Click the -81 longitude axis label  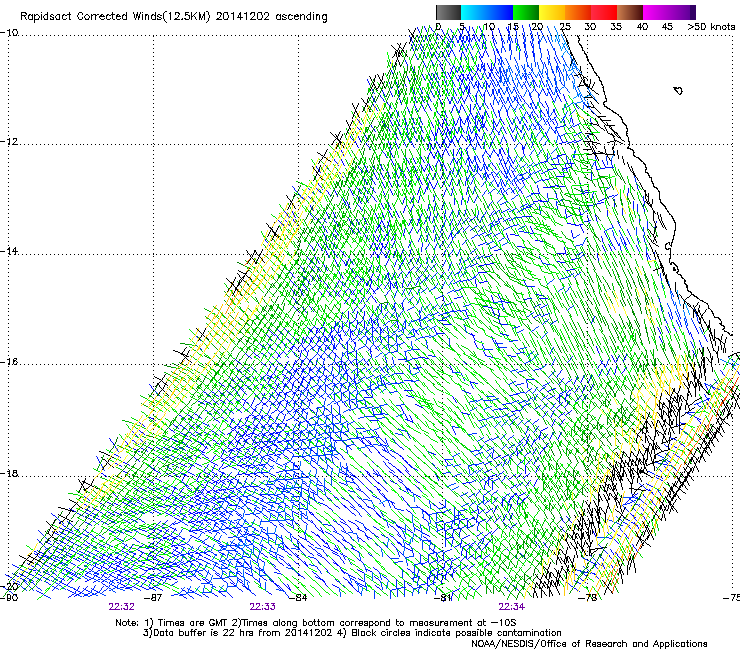pos(443,598)
